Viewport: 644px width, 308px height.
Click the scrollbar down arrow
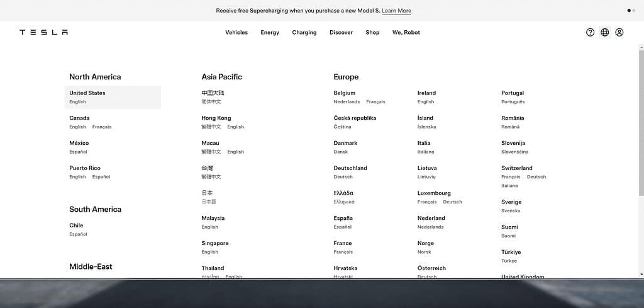(x=641, y=275)
